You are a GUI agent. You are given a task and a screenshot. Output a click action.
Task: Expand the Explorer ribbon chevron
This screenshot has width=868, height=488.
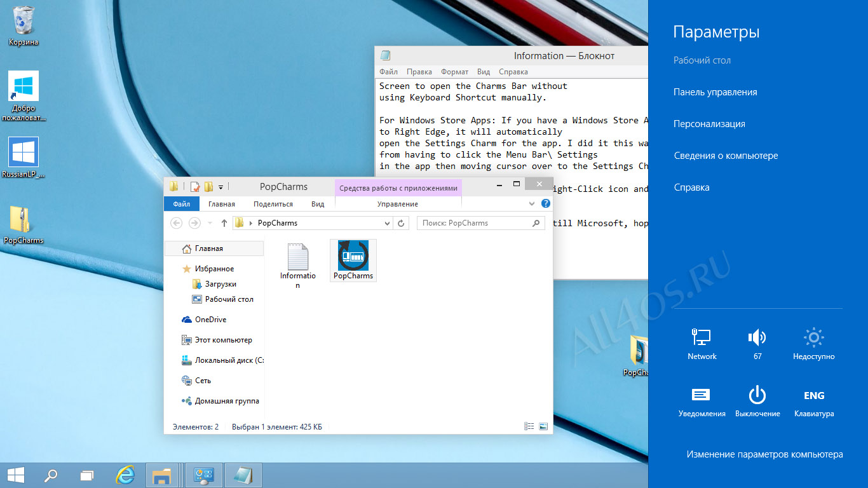(532, 204)
